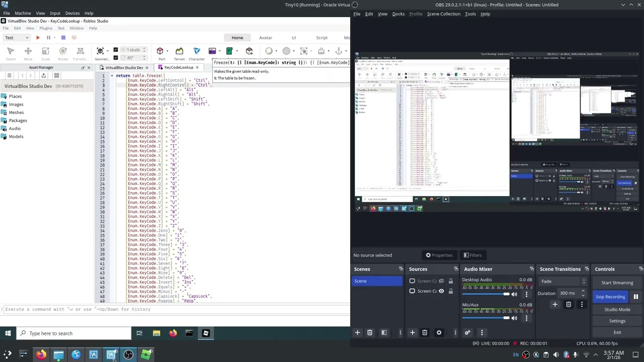Remove selected scene with trash icon
This screenshot has height=362, width=644.
pos(370,332)
